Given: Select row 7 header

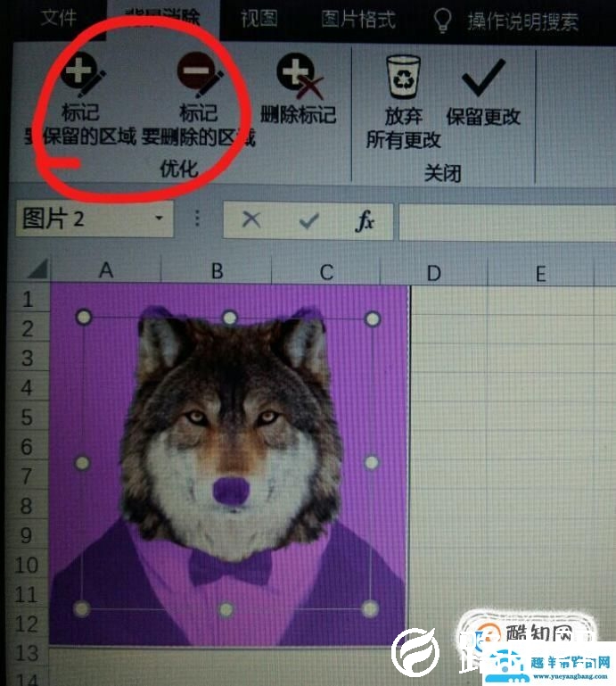Looking at the screenshot, I should pyautogui.click(x=26, y=476).
